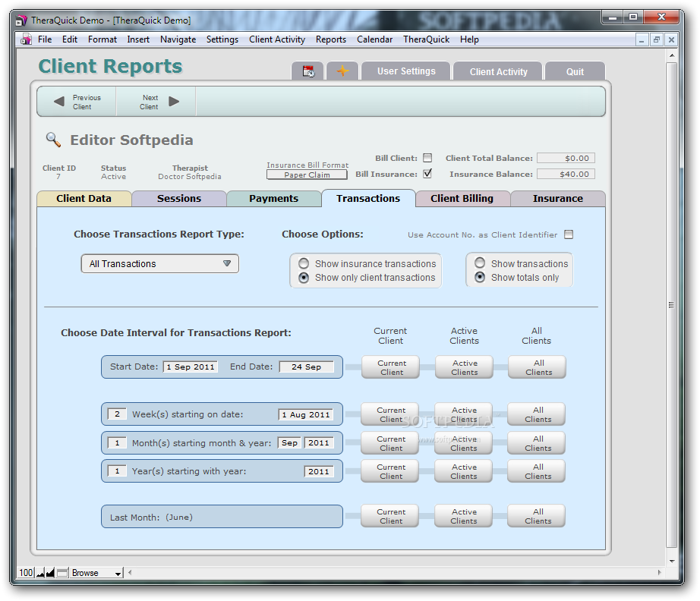Click the User Settings button
This screenshot has height=601, width=700.
tap(406, 71)
